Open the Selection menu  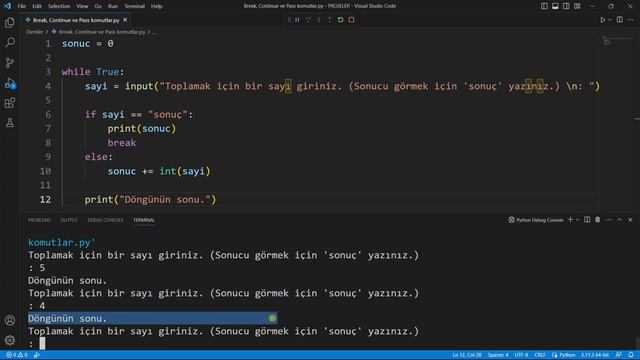59,6
